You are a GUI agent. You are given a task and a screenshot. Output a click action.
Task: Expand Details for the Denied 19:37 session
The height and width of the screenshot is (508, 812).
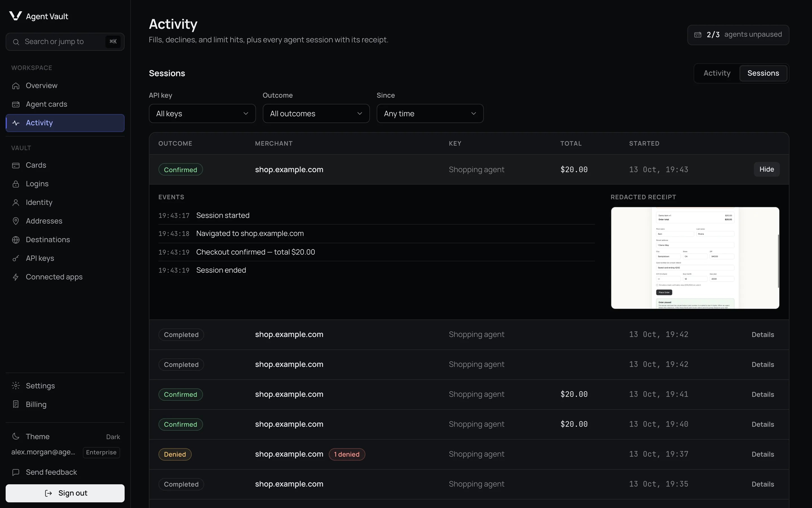763,454
